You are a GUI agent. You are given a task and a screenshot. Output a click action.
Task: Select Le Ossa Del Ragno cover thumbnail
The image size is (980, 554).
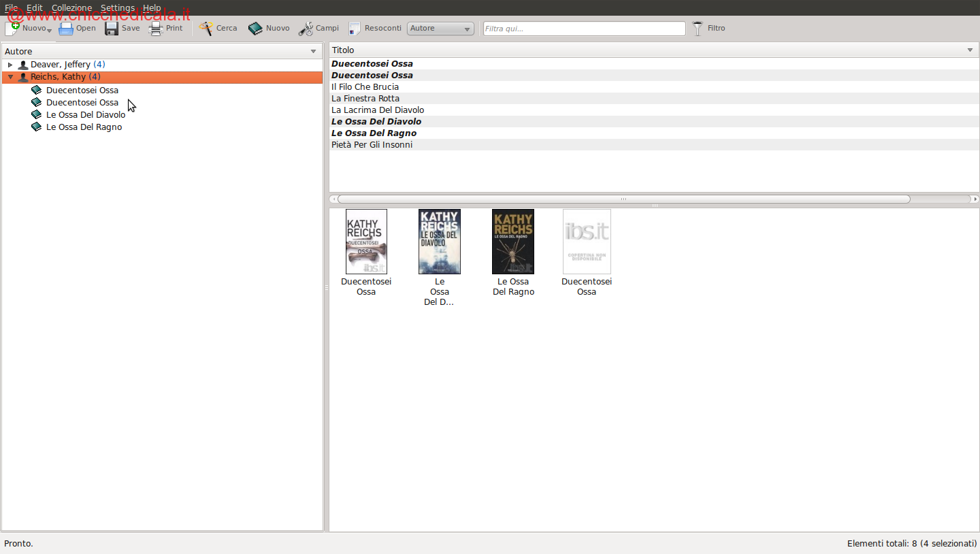pos(513,242)
